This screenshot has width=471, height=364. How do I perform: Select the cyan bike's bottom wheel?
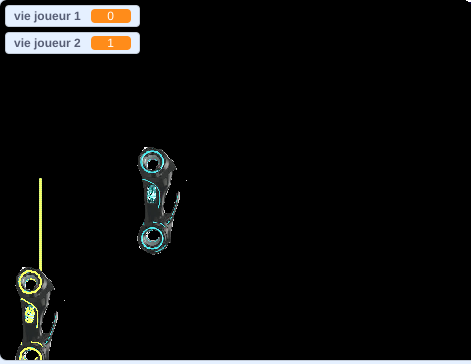click(153, 238)
